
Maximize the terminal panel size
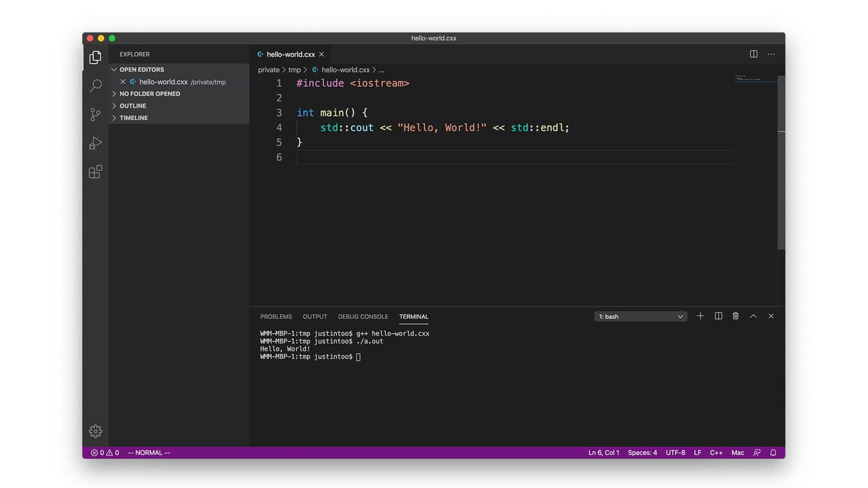pyautogui.click(x=754, y=316)
